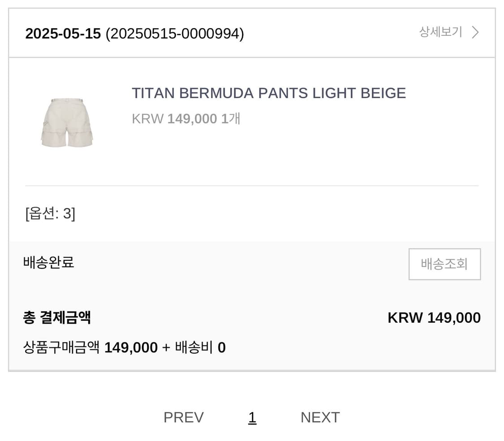The image size is (504, 441).
Task: Open TITAN BERMUDA PANTS LIGHT BEIGE product title
Action: tap(268, 93)
